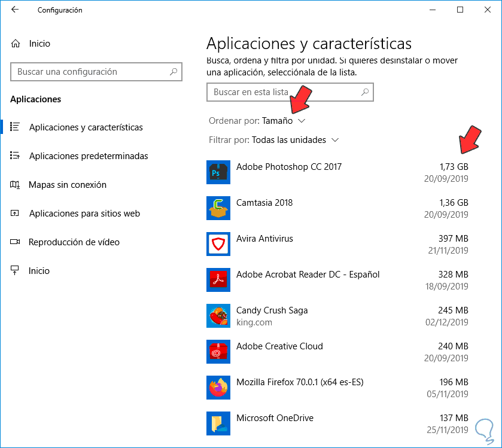Open the bottom Inicio startup apps section
Screen dimensions: 502x448
coord(39,271)
